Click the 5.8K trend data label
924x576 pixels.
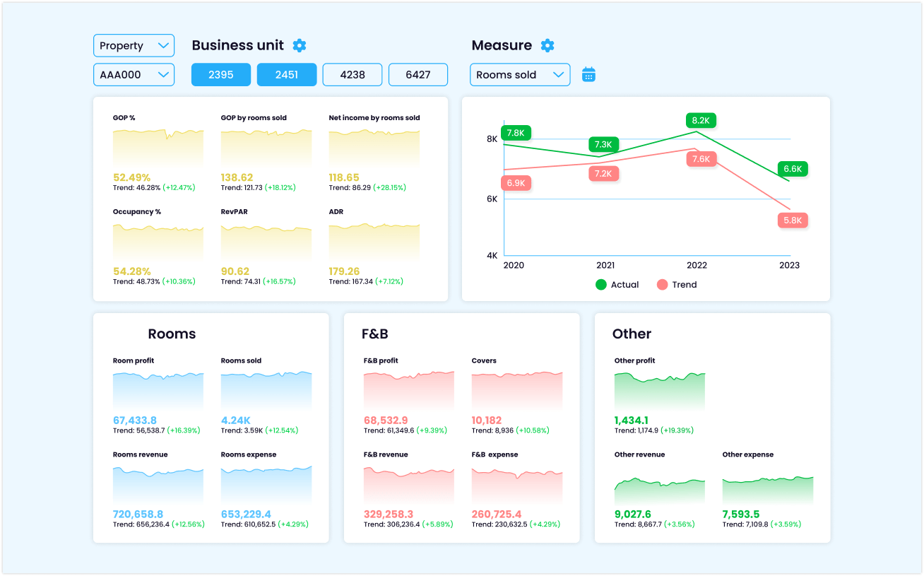[x=793, y=221]
